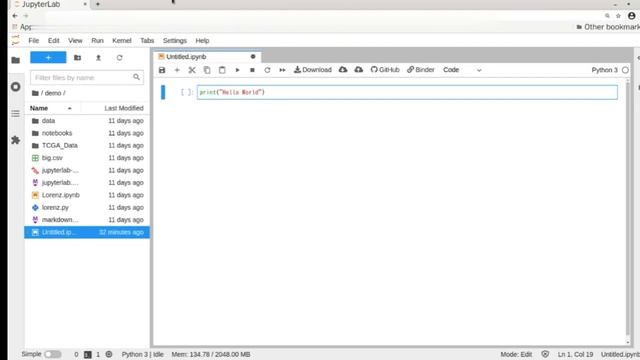This screenshot has height=360, width=640.
Task: Click into the print Hello World code cell
Action: point(407,92)
